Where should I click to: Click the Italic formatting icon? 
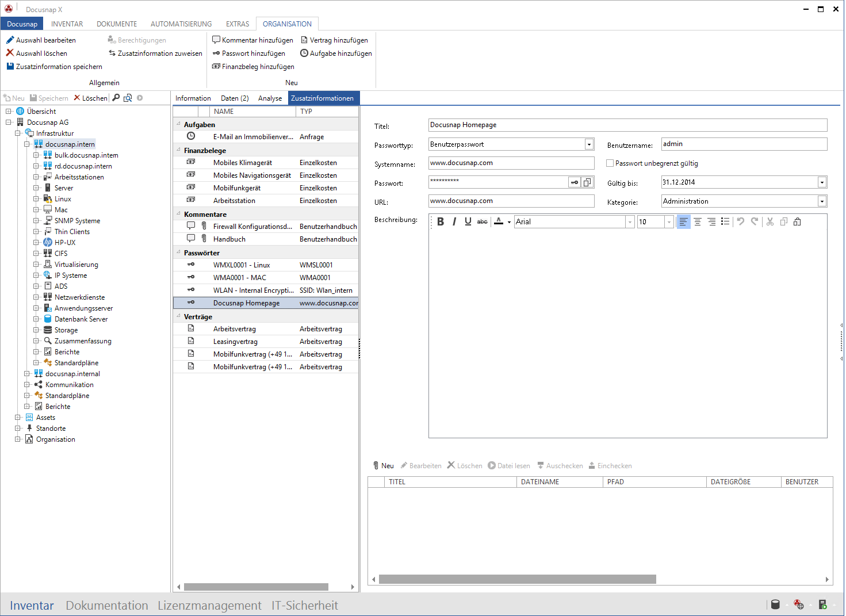[454, 221]
